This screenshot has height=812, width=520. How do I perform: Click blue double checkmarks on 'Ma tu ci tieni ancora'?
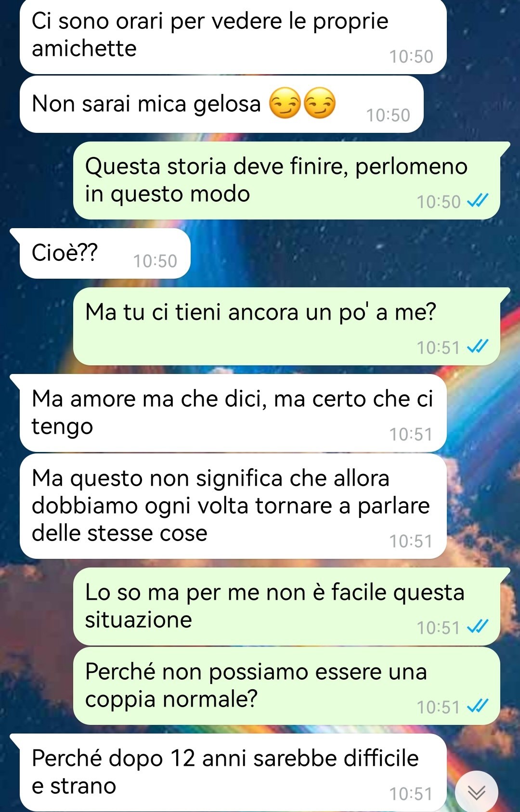pos(478,347)
